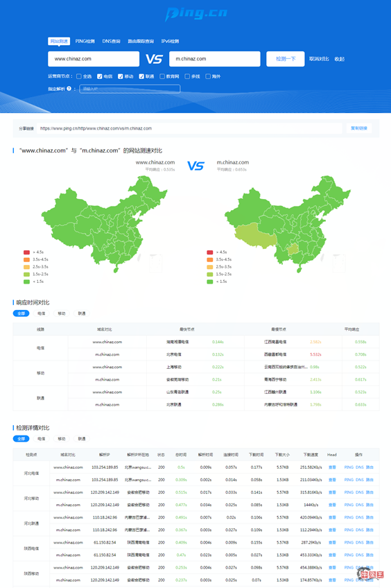Click 路由 link in 陕西电信 m.chinaz.com row
The height and width of the screenshot is (588, 391).
click(370, 555)
